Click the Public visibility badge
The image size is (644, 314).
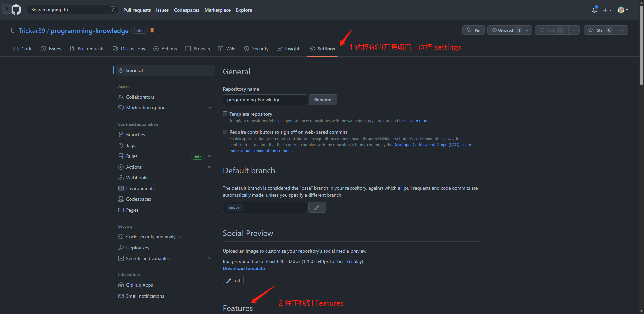coord(140,31)
